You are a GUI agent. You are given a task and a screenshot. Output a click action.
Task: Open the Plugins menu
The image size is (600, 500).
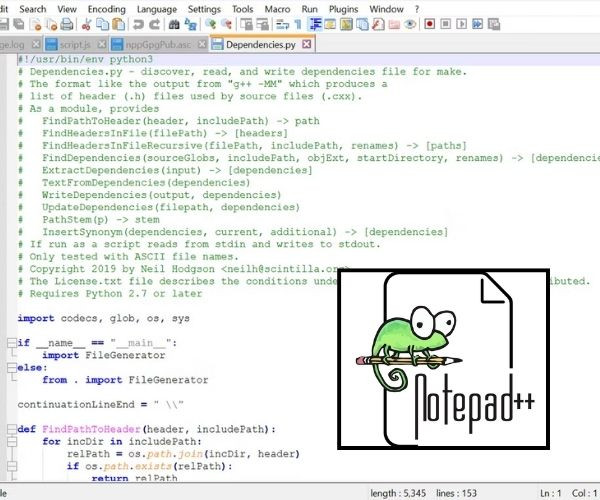tap(343, 9)
